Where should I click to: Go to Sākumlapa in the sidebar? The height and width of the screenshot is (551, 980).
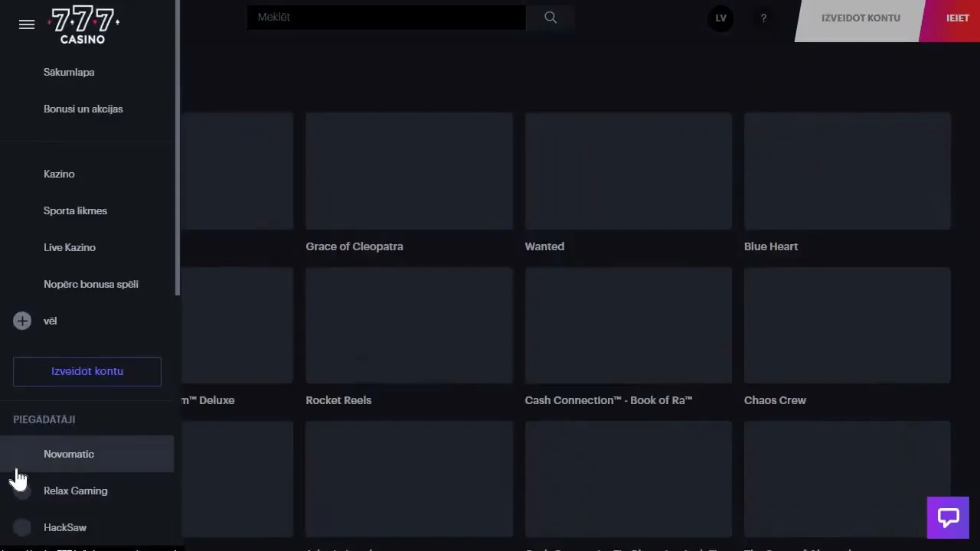click(x=69, y=72)
